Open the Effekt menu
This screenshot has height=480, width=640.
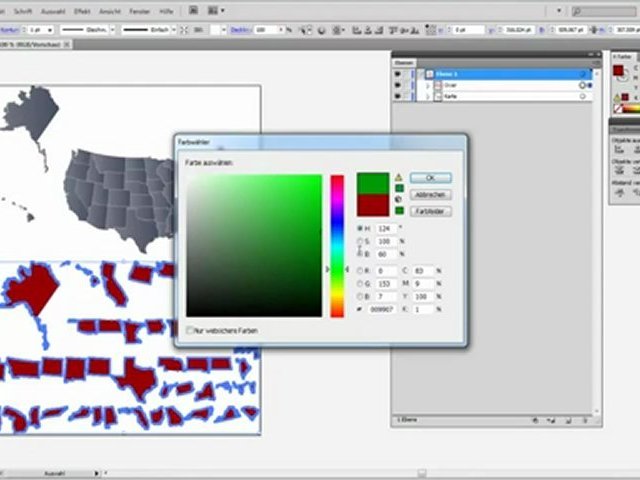(82, 10)
